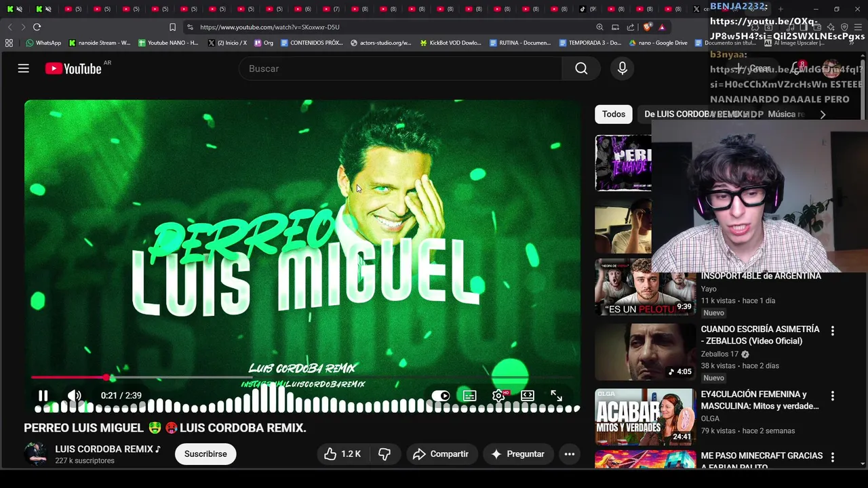868x488 pixels.
Task: Pause the video playback
Action: [43, 396]
